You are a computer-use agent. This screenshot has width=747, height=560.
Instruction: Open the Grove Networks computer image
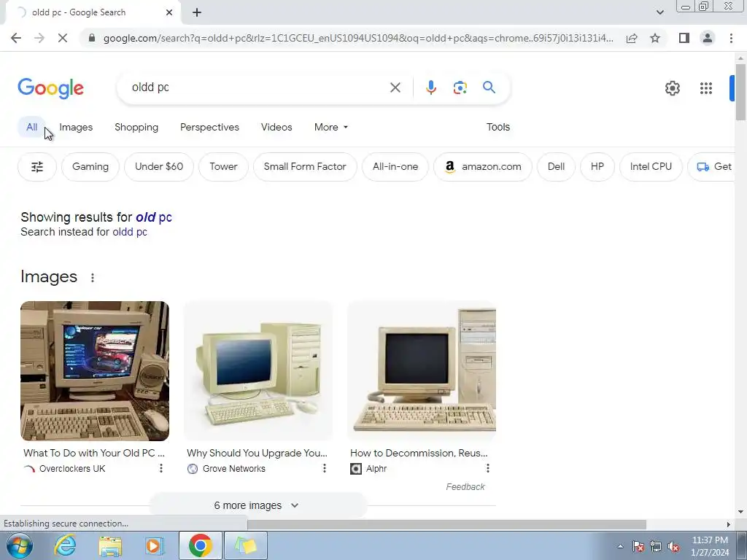coord(258,371)
